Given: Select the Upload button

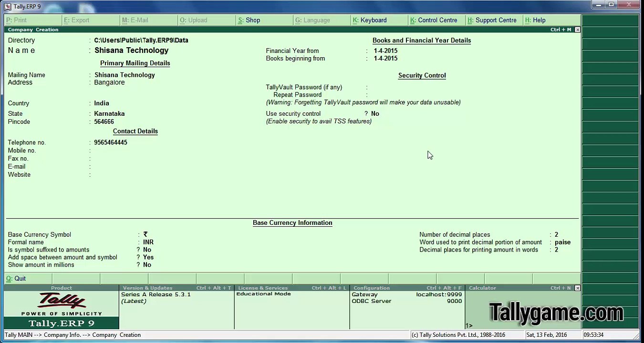Looking at the screenshot, I should (x=207, y=20).
